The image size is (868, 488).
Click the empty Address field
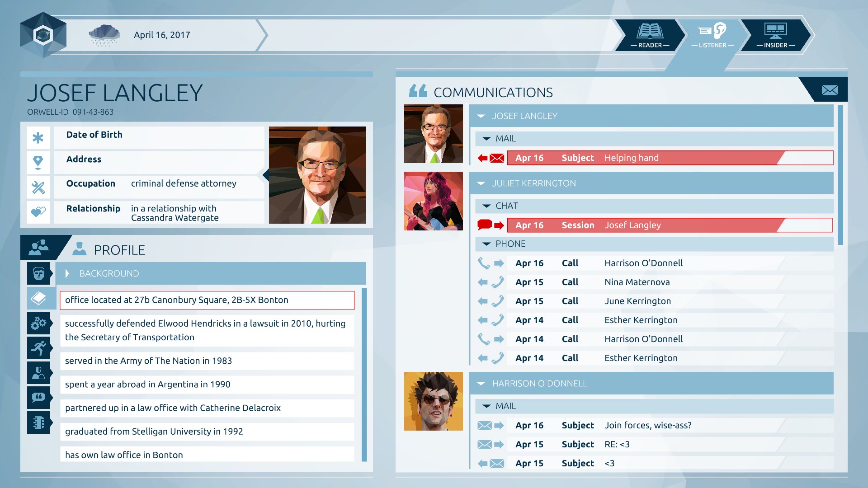[159, 162]
